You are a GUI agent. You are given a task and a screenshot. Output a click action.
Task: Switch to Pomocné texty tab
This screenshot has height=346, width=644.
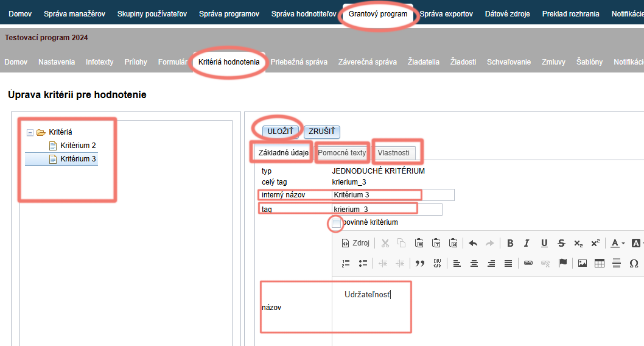(x=341, y=153)
